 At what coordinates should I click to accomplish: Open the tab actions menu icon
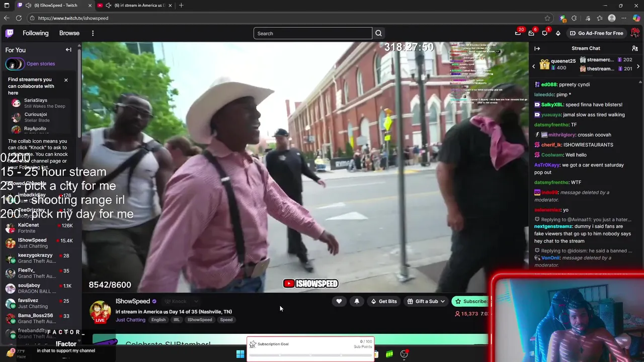pyautogui.click(x=7, y=6)
